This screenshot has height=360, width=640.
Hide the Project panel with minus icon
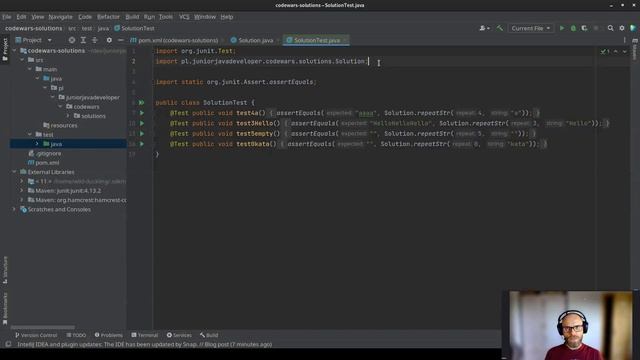120,40
